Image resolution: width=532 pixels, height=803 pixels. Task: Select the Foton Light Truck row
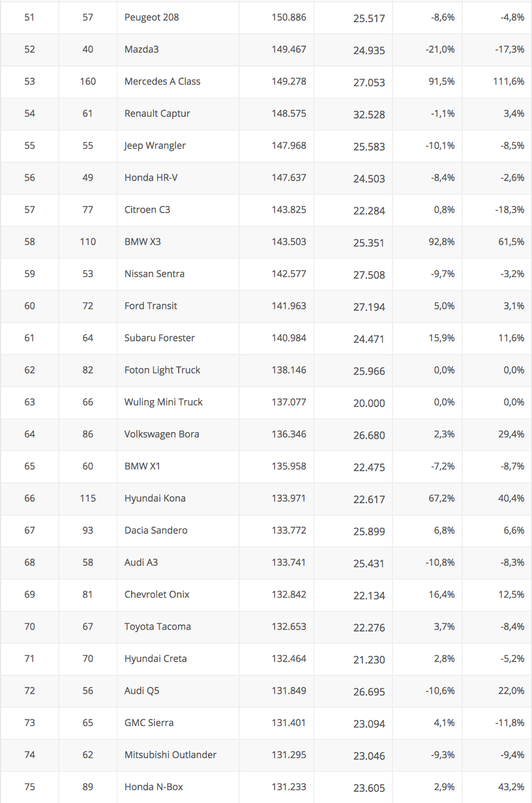click(x=266, y=370)
